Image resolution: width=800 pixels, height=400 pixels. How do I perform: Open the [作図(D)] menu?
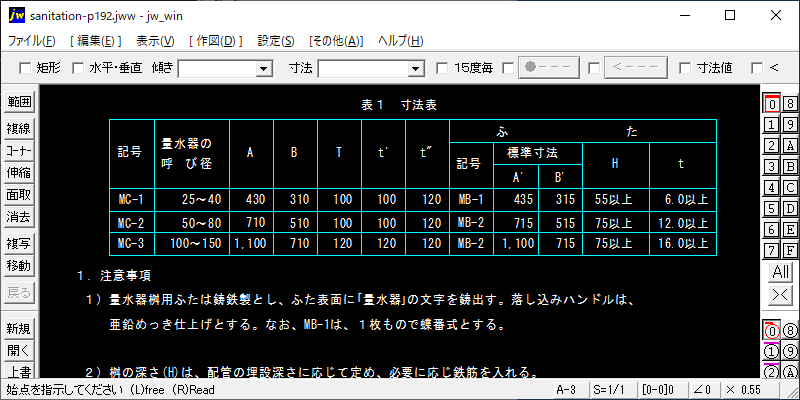[213, 41]
